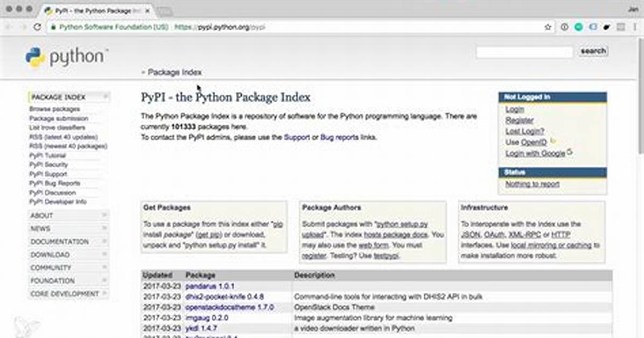644x338 pixels.
Task: Open local mirroring or caching link
Action: coord(551,245)
